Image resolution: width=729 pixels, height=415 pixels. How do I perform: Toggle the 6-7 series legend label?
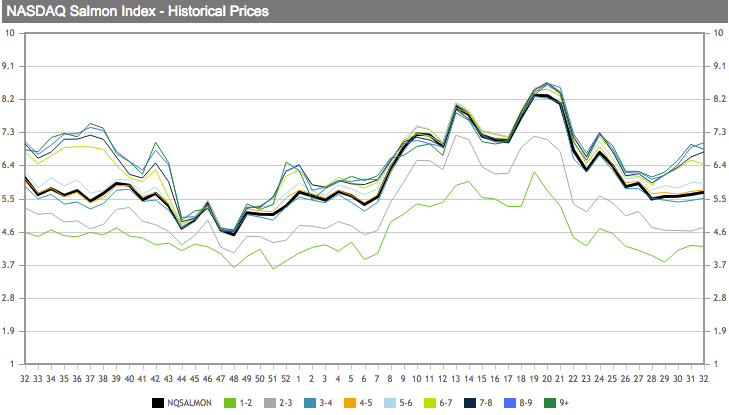click(x=445, y=403)
